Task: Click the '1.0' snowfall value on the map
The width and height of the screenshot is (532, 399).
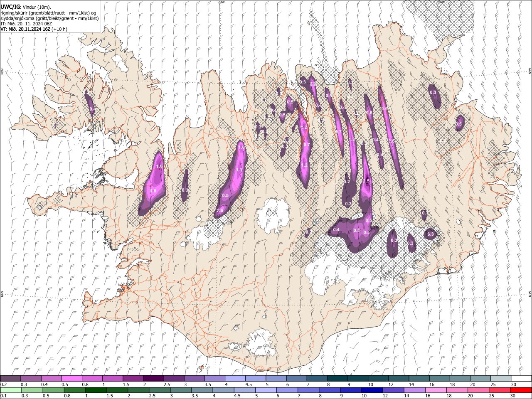Action: coord(241,147)
